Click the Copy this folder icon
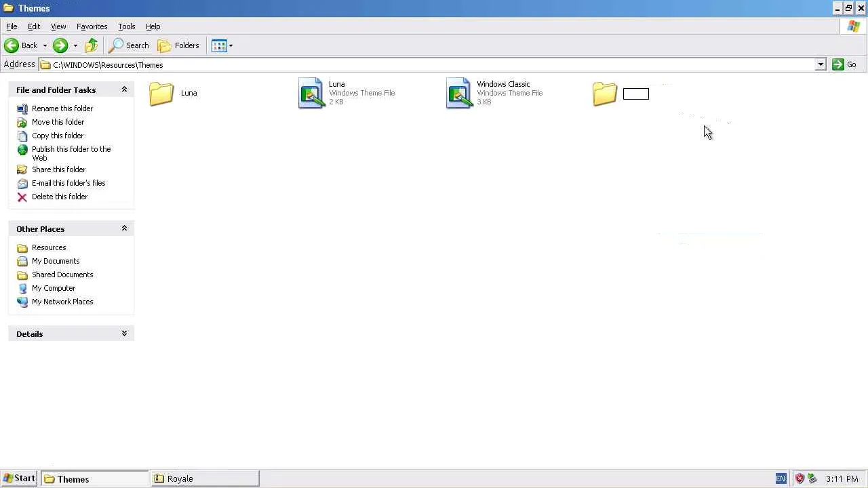This screenshot has width=868, height=488. 22,136
